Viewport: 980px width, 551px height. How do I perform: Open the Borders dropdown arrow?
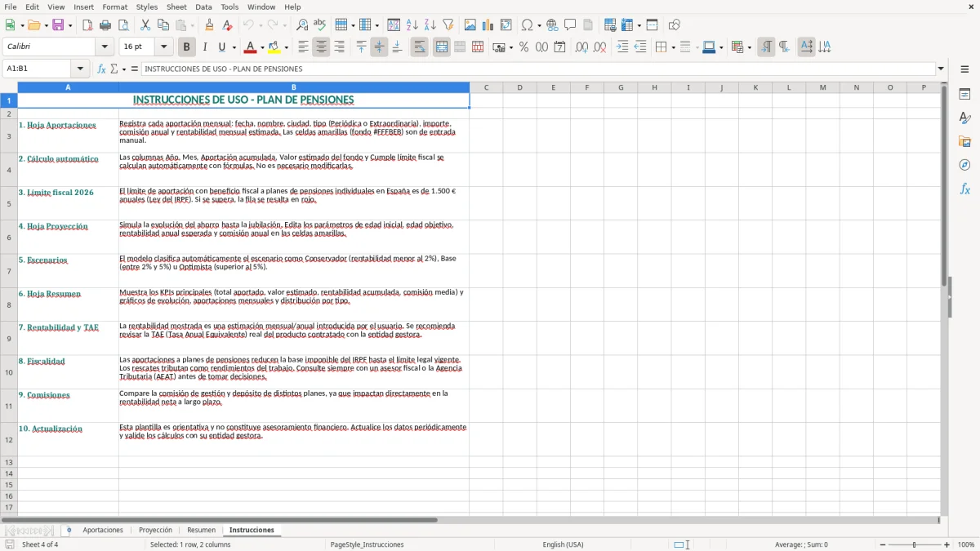point(672,47)
